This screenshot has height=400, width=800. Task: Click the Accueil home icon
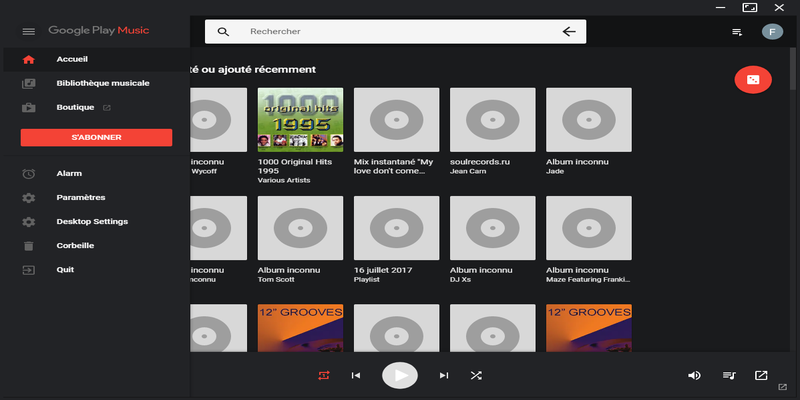tap(29, 59)
